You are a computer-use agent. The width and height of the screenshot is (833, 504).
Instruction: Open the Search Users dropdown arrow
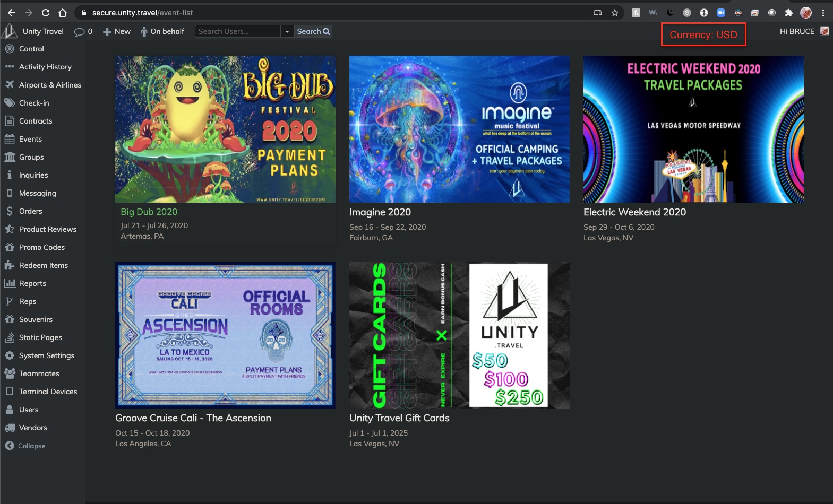click(x=287, y=31)
